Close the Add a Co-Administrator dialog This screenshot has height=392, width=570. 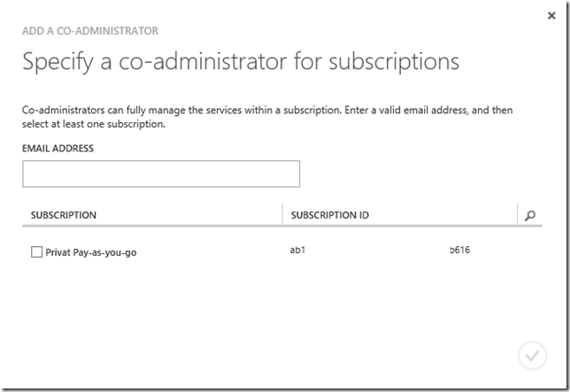(x=553, y=15)
